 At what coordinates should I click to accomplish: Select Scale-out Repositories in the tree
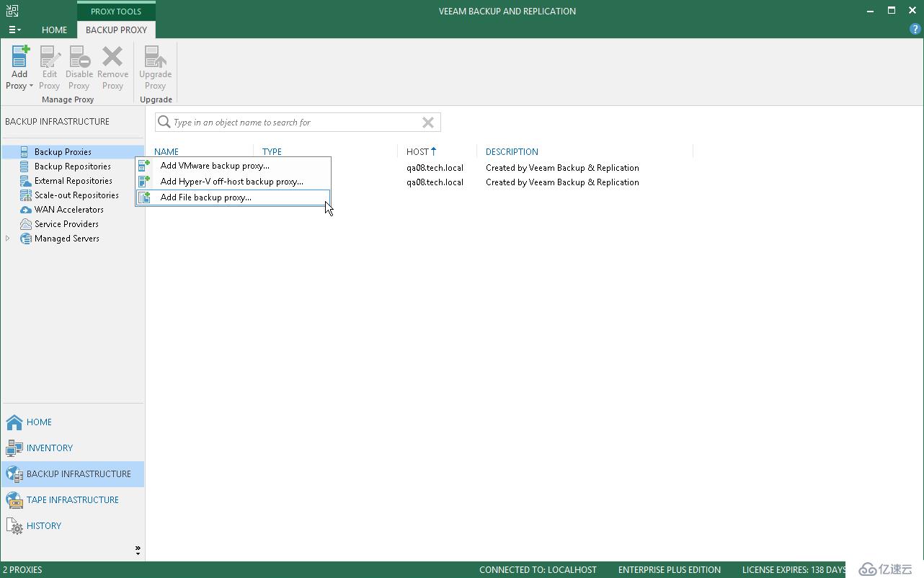tap(76, 195)
